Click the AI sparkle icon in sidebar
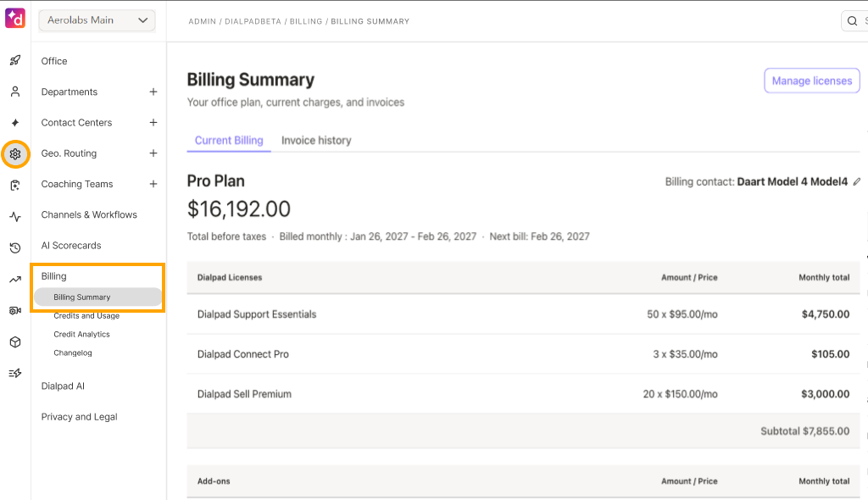This screenshot has width=868, height=500. coord(15,122)
